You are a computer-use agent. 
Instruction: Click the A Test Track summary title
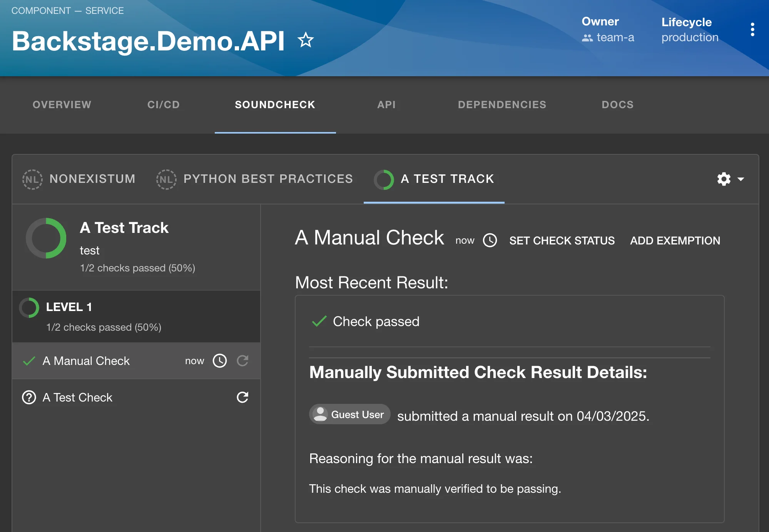tap(124, 228)
